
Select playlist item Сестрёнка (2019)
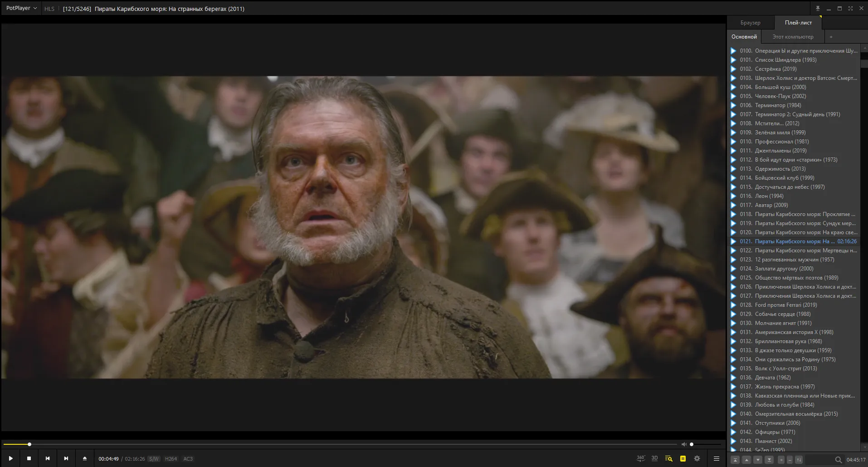click(795, 69)
